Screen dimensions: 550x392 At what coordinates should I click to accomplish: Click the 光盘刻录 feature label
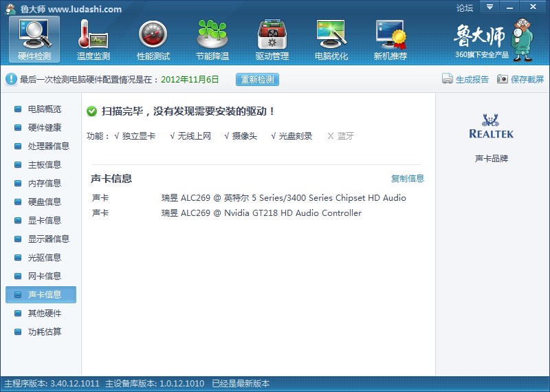pos(296,135)
